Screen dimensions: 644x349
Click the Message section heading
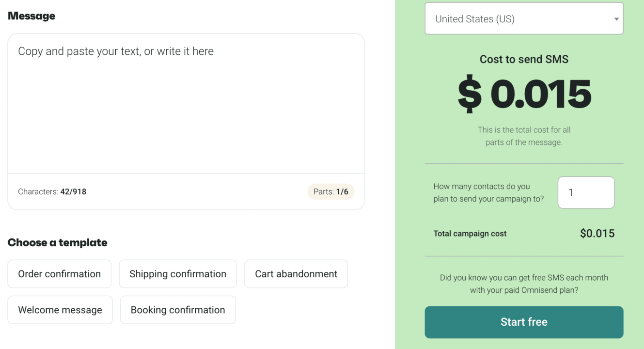point(31,16)
